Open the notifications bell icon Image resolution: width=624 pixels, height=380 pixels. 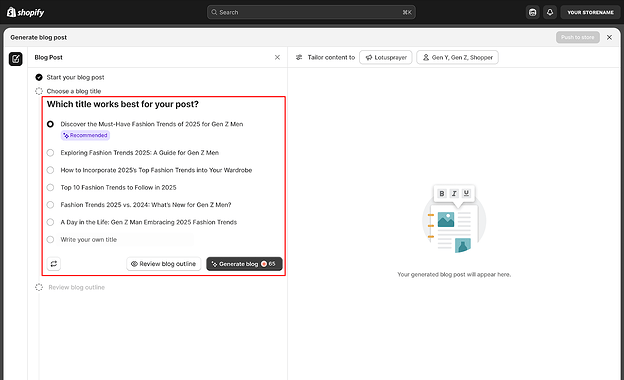point(550,12)
